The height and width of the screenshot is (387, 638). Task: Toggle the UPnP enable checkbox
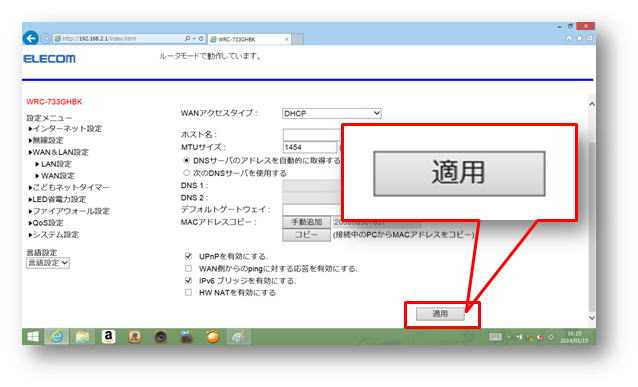[x=188, y=256]
